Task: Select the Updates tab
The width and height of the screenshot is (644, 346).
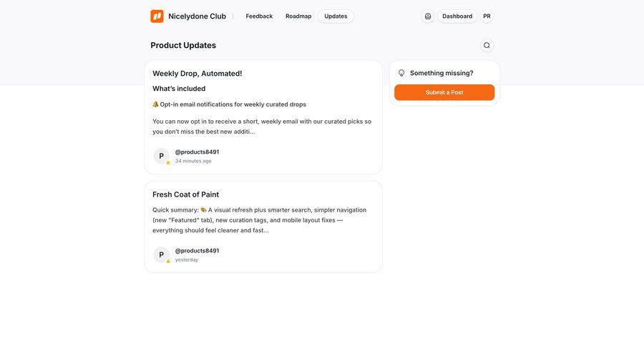Action: [x=336, y=16]
